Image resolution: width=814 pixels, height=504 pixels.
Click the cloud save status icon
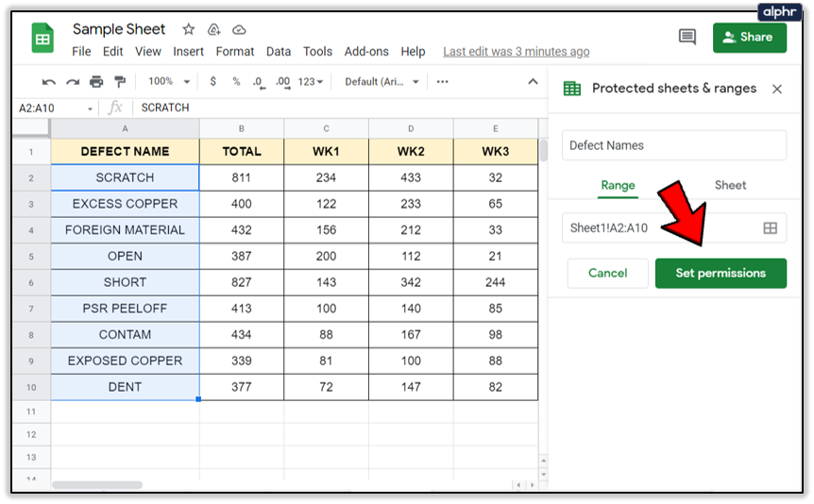pyautogui.click(x=239, y=30)
